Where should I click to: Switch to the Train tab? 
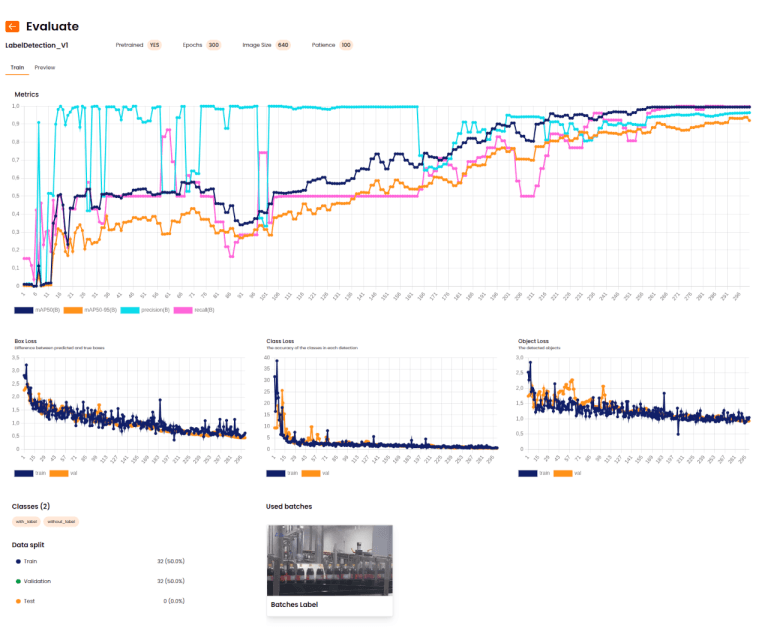click(x=17, y=68)
